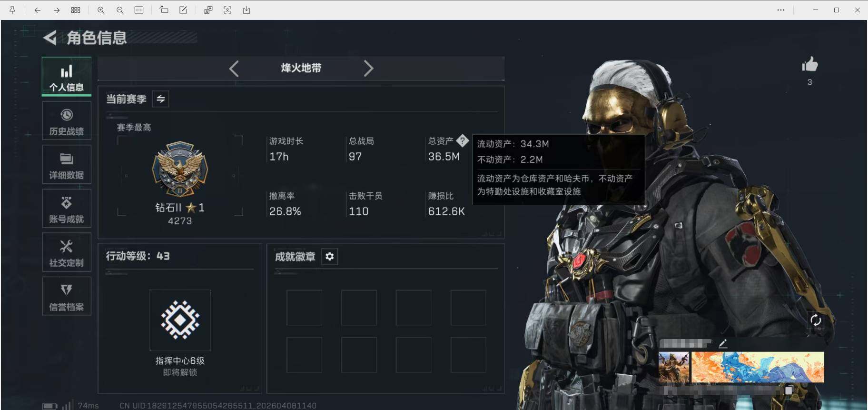Image resolution: width=868 pixels, height=410 pixels.
Task: Click the 指挥中心6级 unlock emblem
Action: tap(180, 320)
